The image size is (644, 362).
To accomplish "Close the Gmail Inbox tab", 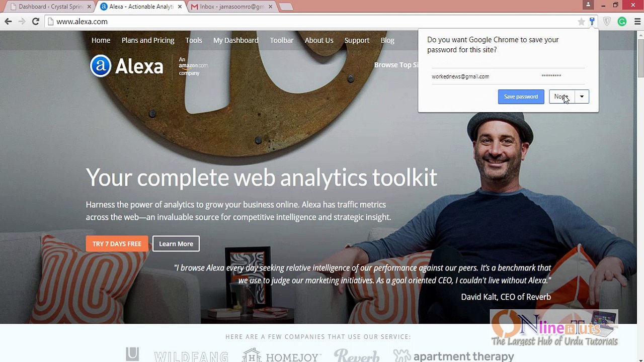I will coord(270,7).
